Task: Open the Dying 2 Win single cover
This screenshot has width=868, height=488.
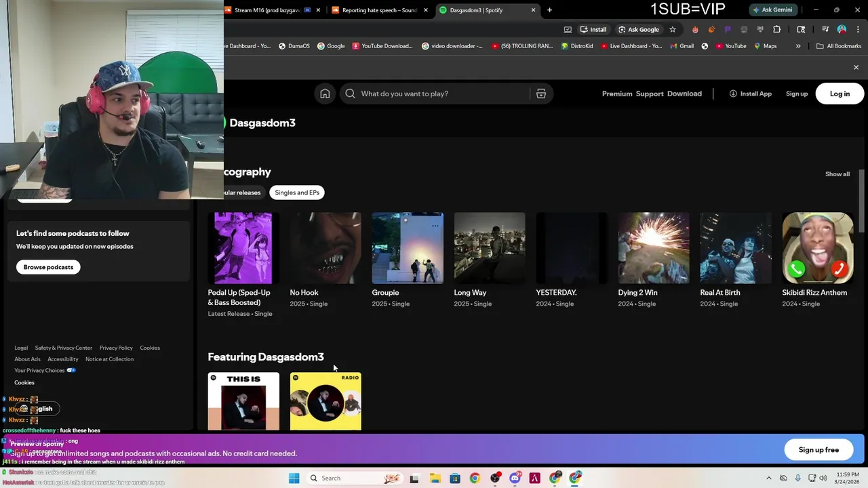Action: [654, 248]
